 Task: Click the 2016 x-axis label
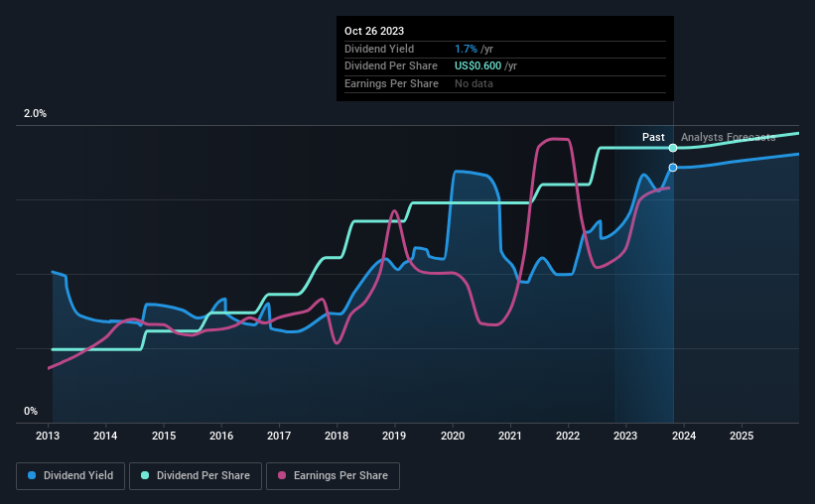(x=221, y=436)
